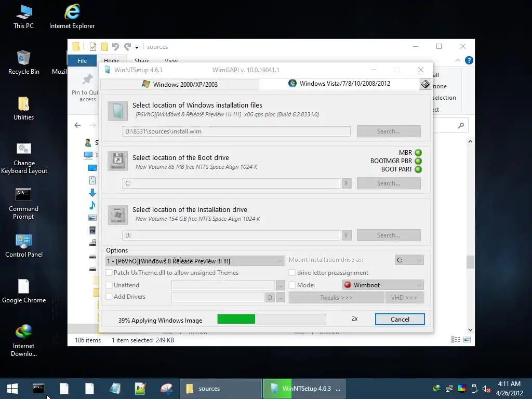
Task: Open Explorer File menu
Action: (82, 60)
